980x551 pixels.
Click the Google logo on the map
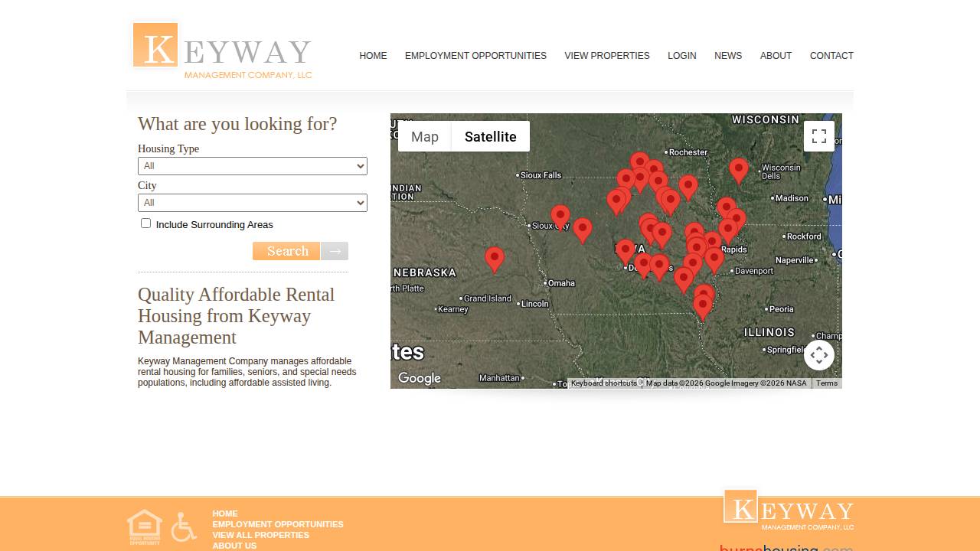tap(419, 378)
